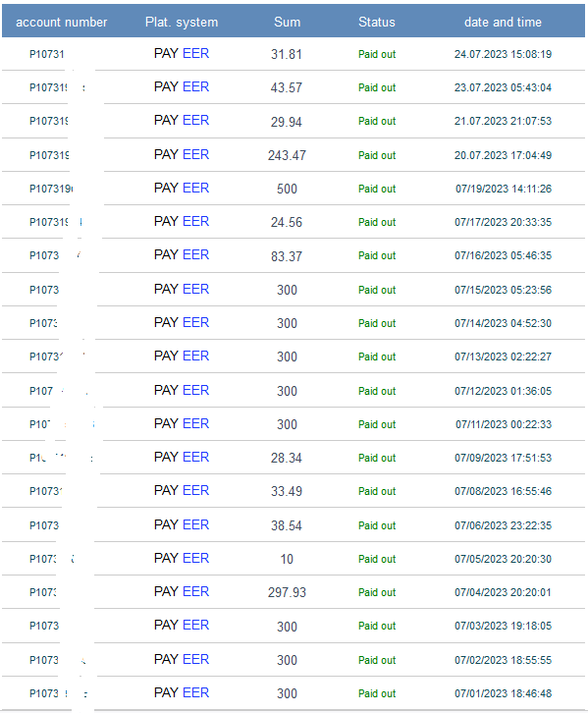Select date 07/09/2023 17:51:53
This screenshot has height=713, width=588.
[x=503, y=458]
